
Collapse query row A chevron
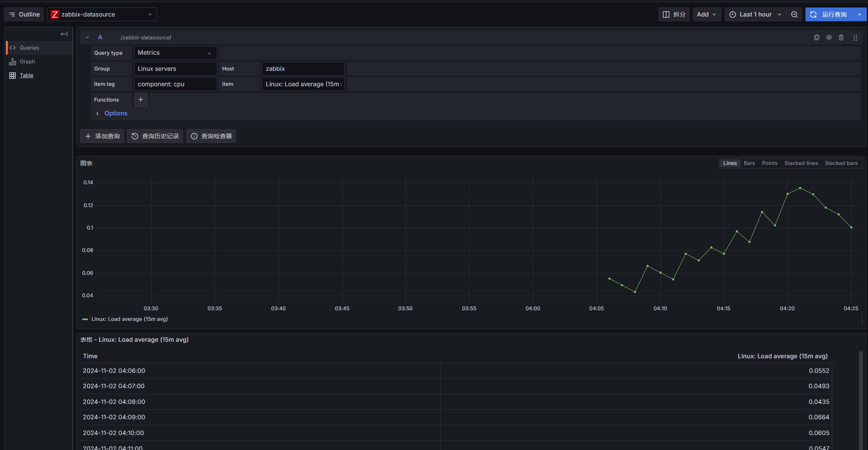click(87, 37)
